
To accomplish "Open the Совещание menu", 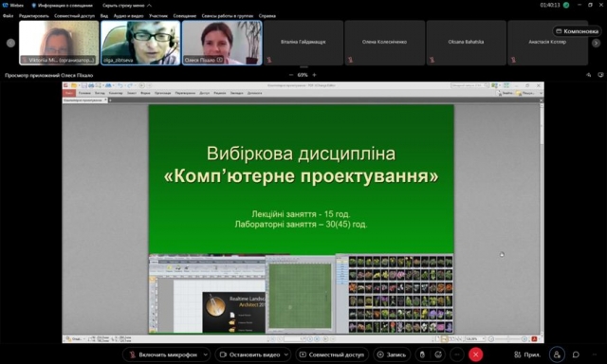I will 185,16.
